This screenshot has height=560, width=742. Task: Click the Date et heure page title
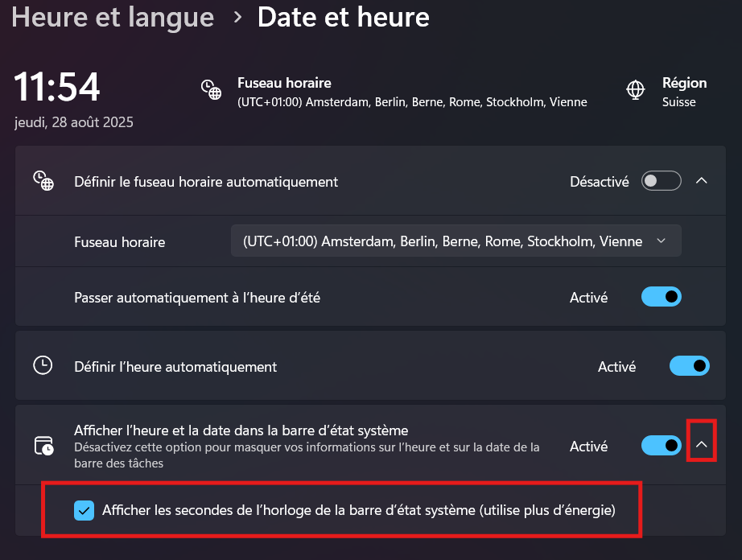pos(344,18)
